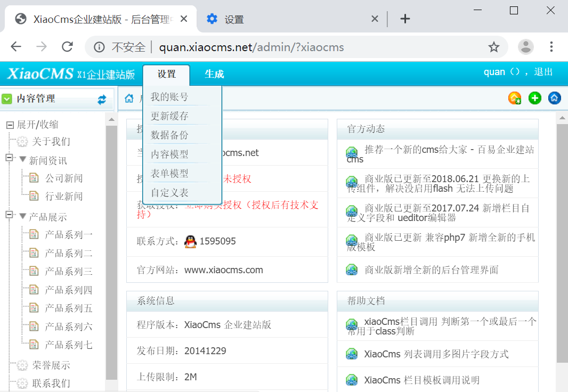Click the document icon beside 行业新闻
The height and width of the screenshot is (392, 568).
point(34,196)
